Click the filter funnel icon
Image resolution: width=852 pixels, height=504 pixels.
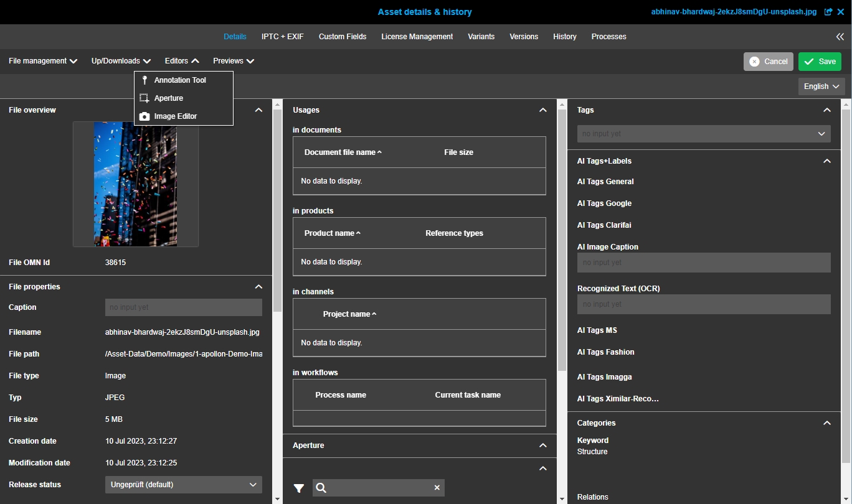(x=299, y=488)
